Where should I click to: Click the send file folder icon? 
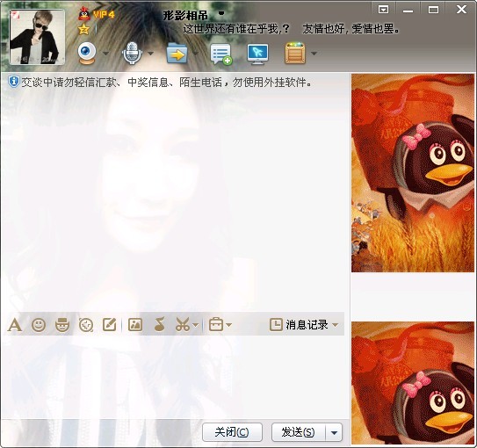click(x=177, y=54)
